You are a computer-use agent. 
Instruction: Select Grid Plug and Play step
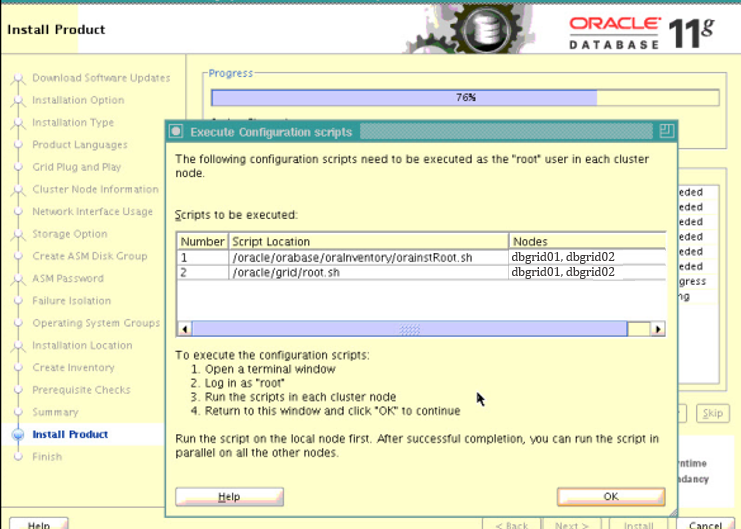(x=77, y=167)
